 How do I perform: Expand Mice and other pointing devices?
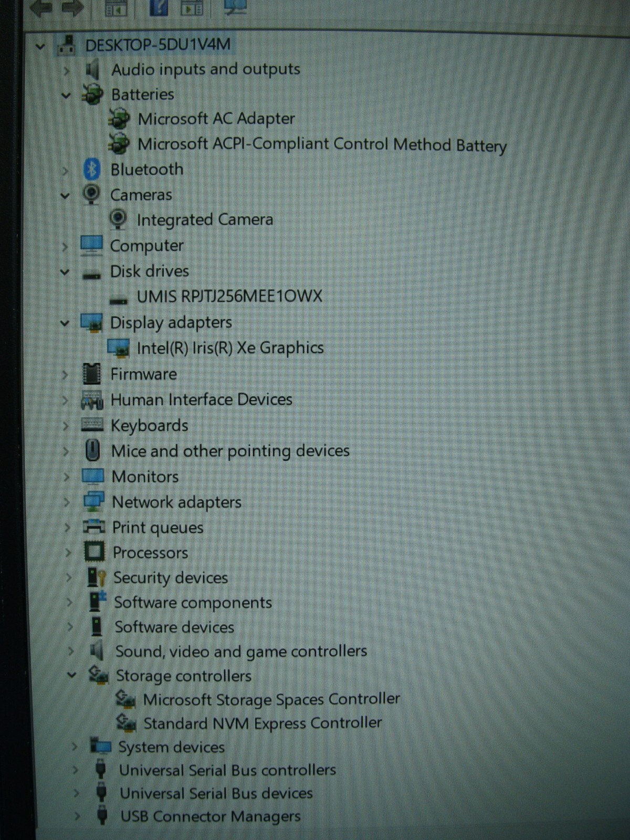(66, 451)
